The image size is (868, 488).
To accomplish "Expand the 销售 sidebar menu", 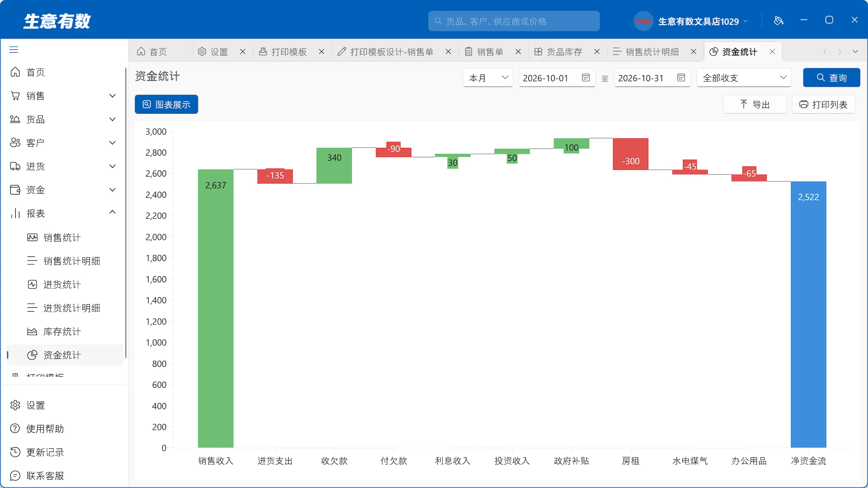I will tap(64, 96).
